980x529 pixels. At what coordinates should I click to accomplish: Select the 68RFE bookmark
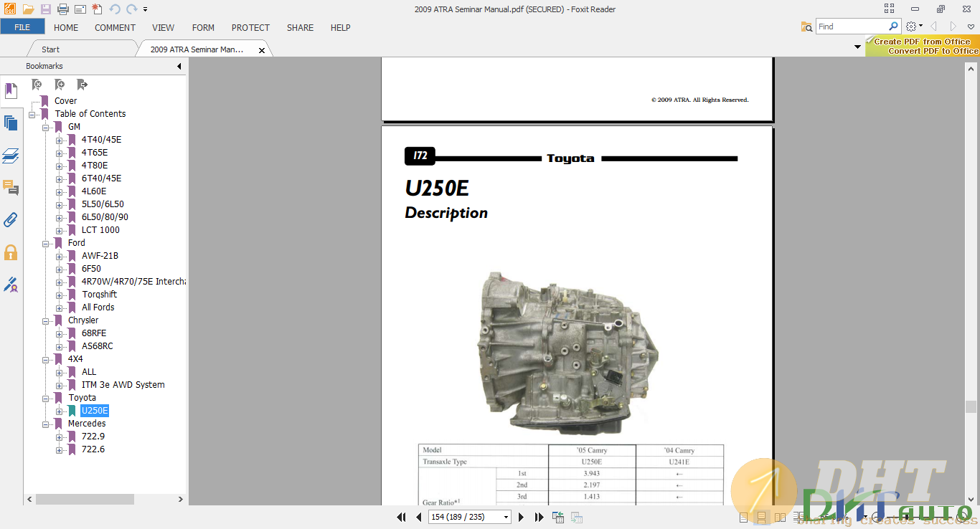(94, 333)
